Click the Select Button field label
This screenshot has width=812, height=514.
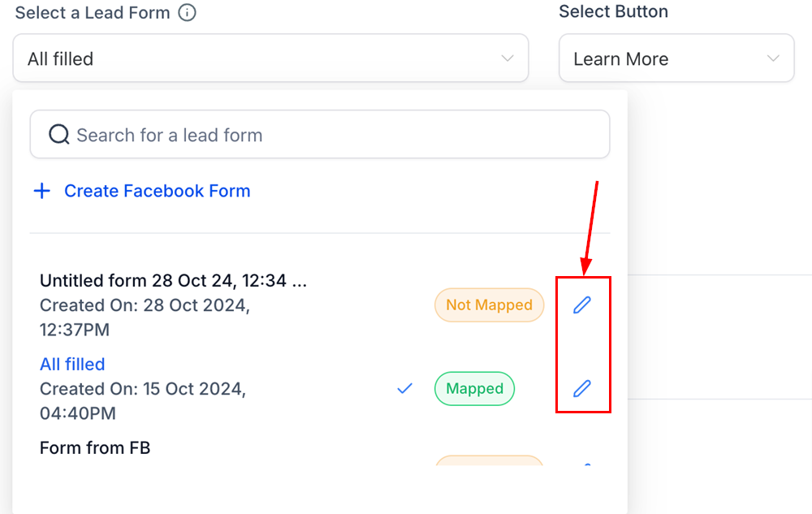[x=613, y=12]
